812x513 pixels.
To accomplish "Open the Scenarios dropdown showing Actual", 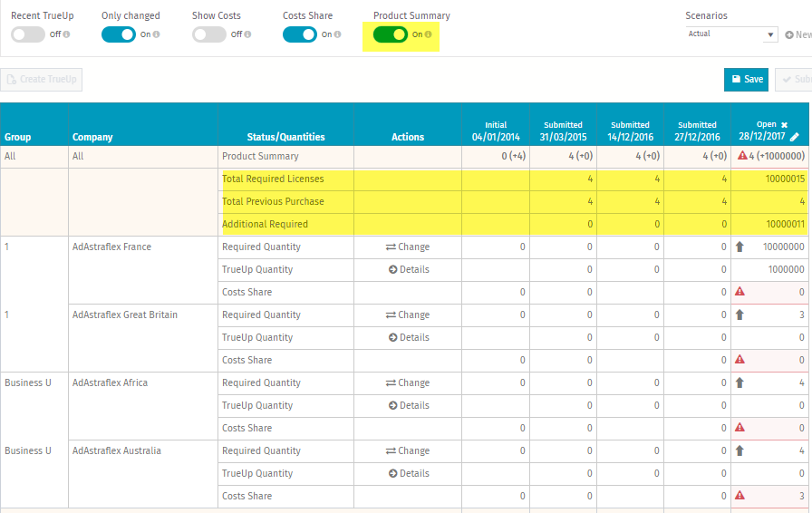I will click(731, 34).
